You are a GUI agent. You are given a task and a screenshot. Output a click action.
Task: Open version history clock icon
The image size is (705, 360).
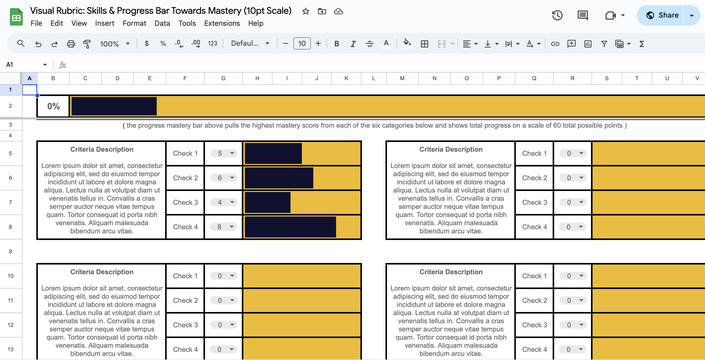tap(557, 15)
